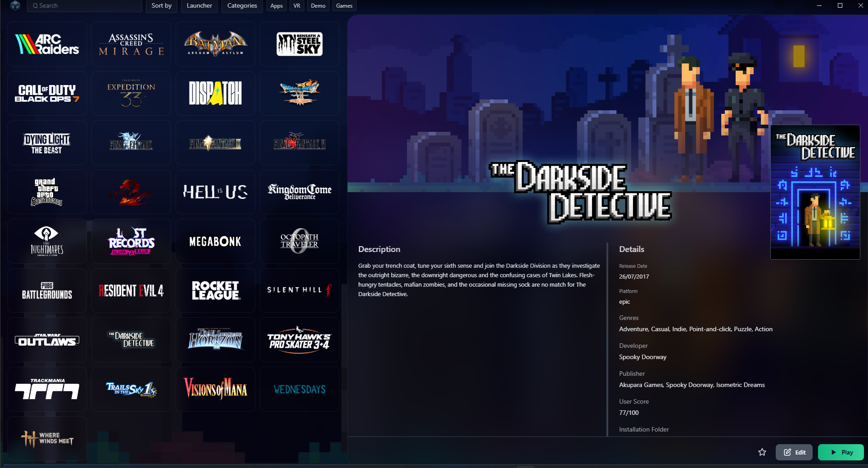
Task: Select the ARC Raiders game tile
Action: 47,44
